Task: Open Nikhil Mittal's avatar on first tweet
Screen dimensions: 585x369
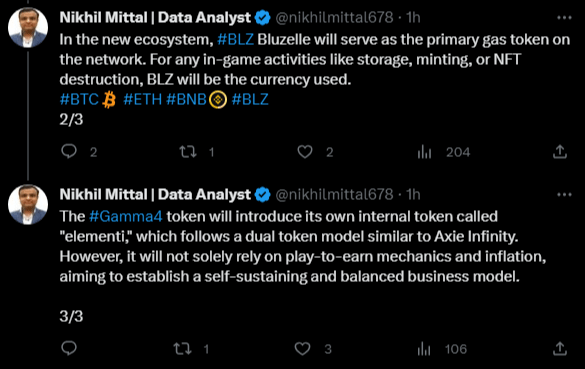Action: click(28, 27)
